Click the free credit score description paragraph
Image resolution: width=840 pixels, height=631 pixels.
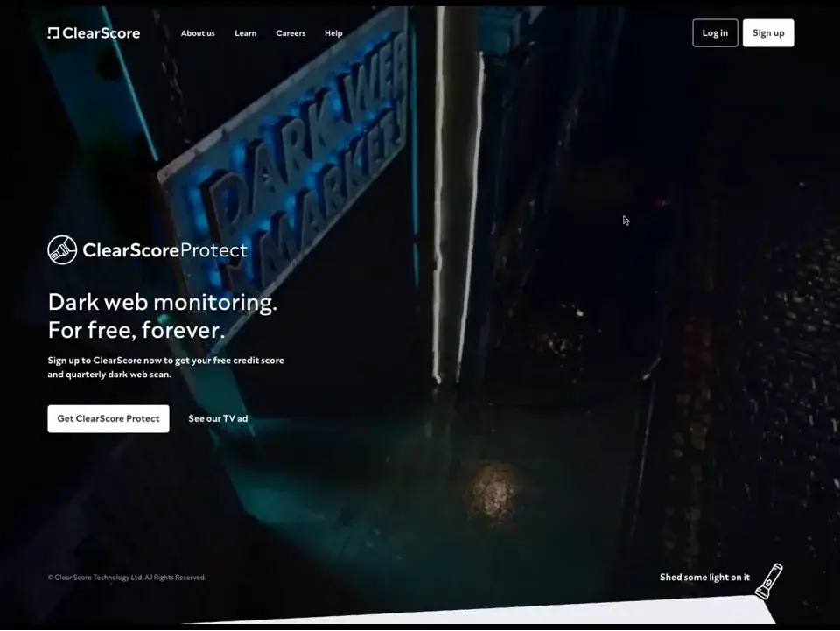[x=165, y=368]
